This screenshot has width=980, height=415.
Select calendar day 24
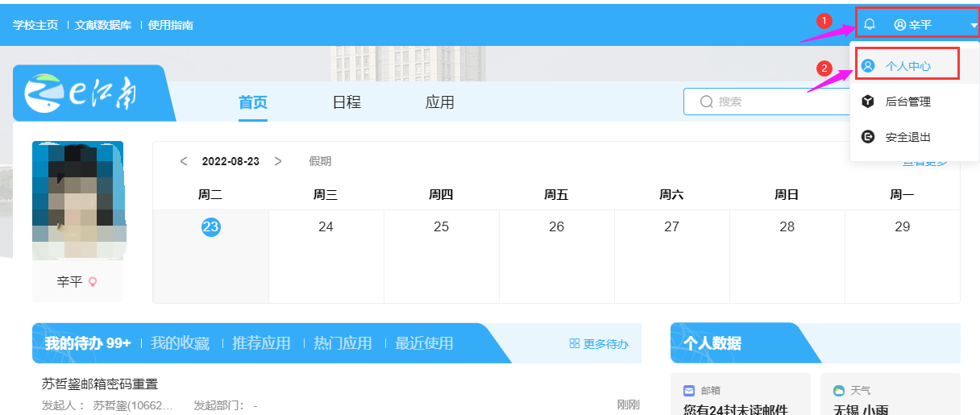(326, 227)
